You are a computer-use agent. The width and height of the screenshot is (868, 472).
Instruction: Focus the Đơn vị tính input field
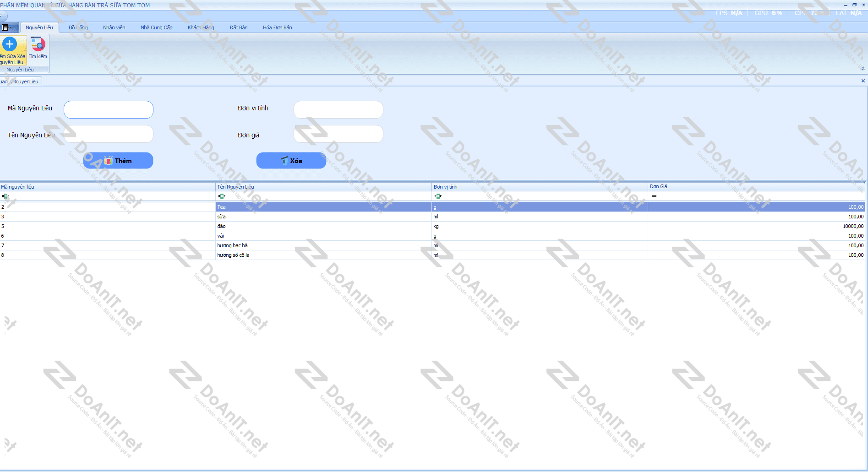338,110
